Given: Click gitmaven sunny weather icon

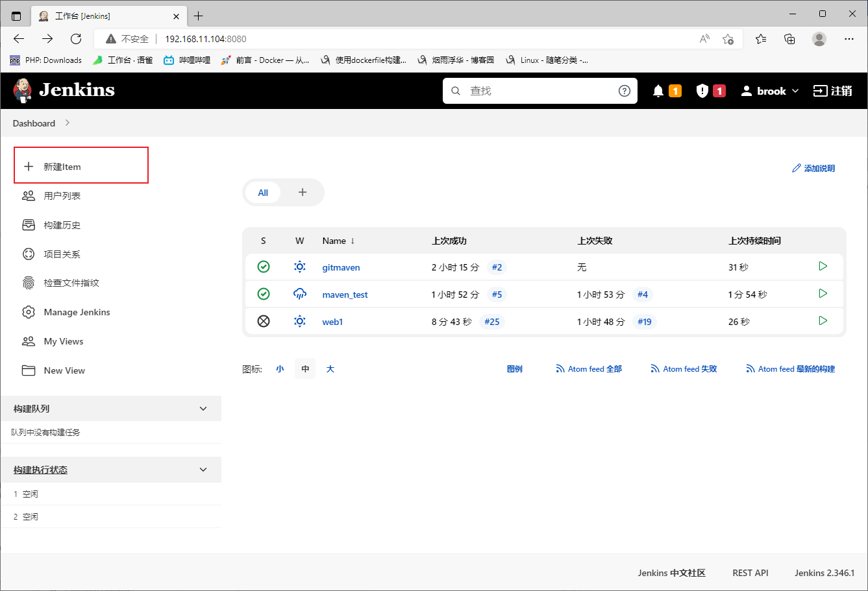Looking at the screenshot, I should click(x=300, y=267).
